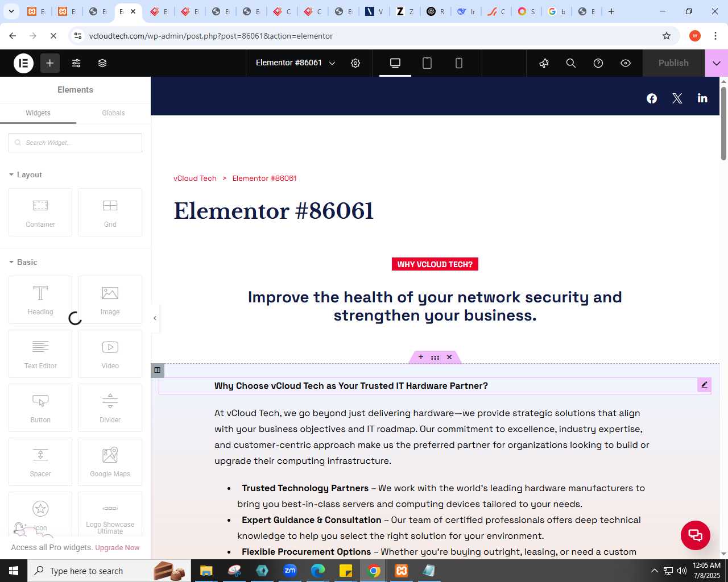
Task: Bookmark this page with star icon
Action: coord(667,36)
